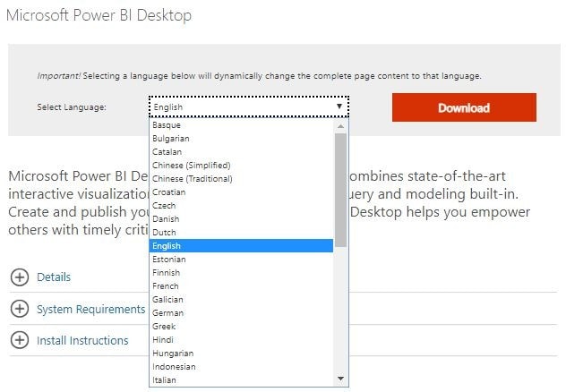This screenshot has height=392, width=566.
Task: Select Croatian in the dropdown
Action: coord(241,192)
